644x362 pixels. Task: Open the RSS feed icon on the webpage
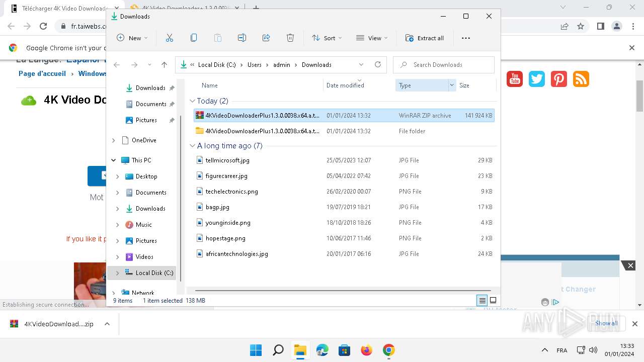[581, 79]
